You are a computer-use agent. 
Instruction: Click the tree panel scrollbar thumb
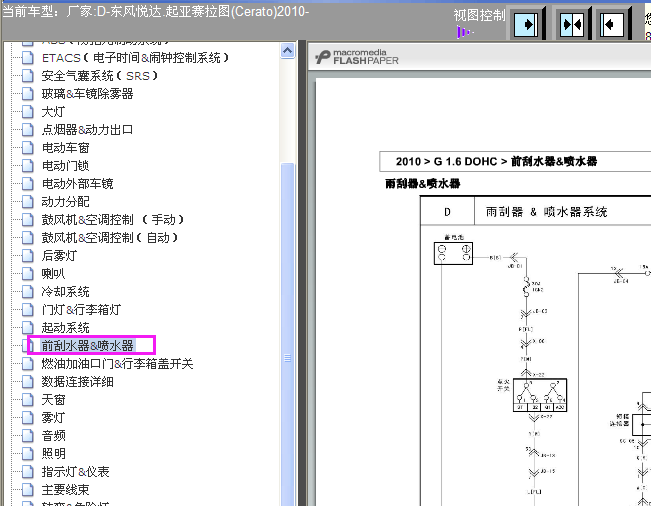287,335
